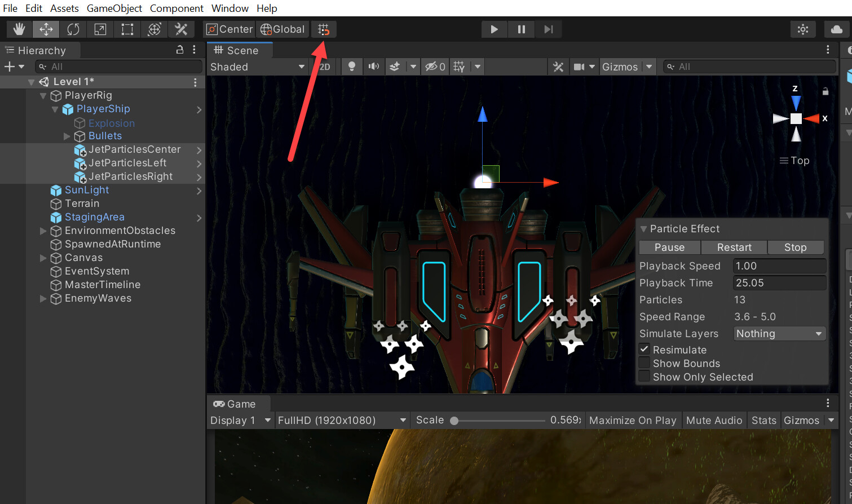
Task: Open the Simulate Layers dropdown
Action: 779,333
